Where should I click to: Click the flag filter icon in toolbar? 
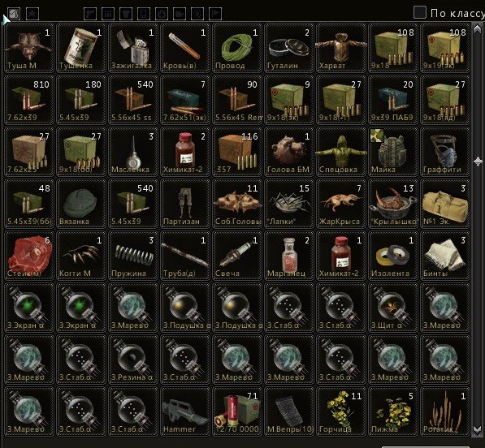click(x=215, y=14)
